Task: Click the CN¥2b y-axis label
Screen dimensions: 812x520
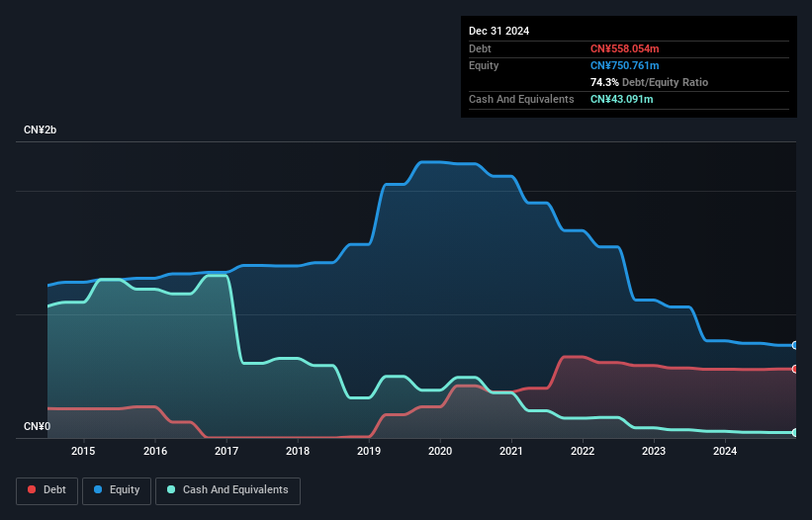Action: pyautogui.click(x=40, y=130)
